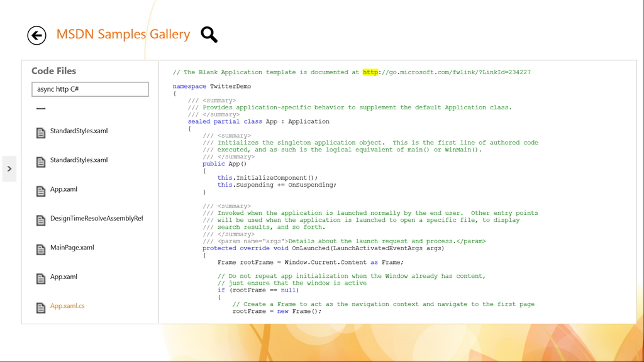Click this.Suspending += OnSuspending; line
Viewport: 644px width, 362px height.
[277, 185]
